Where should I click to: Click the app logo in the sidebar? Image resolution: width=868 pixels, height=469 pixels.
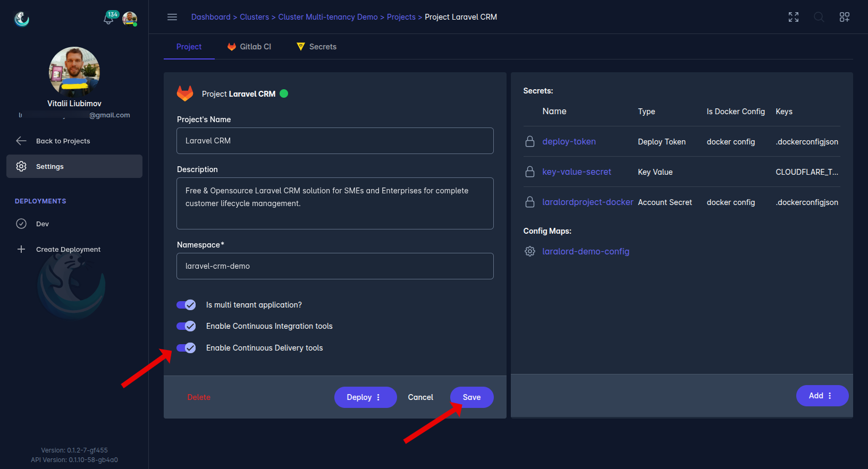(x=22, y=19)
